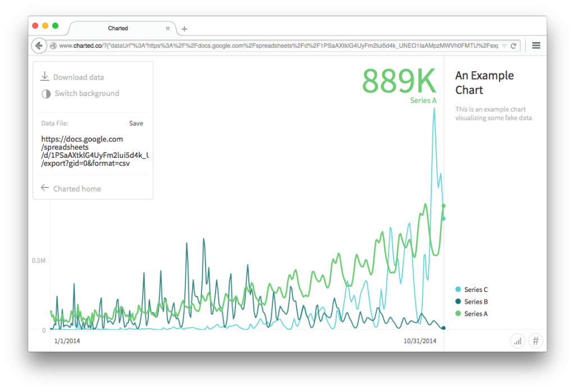Go back with the browser back button
Screen dimensions: 575x392
[x=39, y=46]
